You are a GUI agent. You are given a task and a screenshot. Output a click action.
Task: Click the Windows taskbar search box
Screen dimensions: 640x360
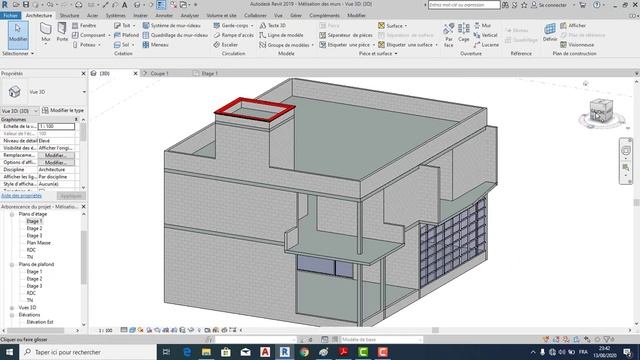click(88, 352)
